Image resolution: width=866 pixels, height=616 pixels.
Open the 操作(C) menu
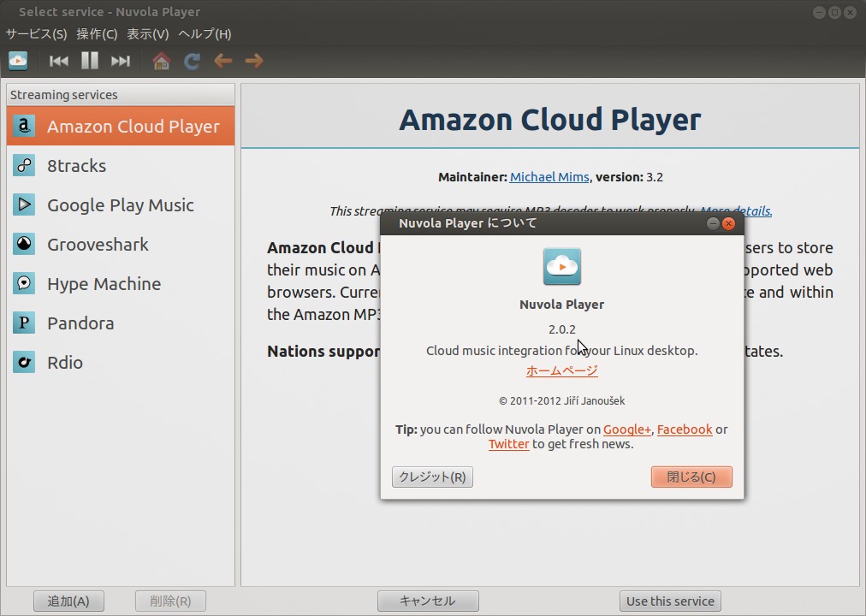(x=97, y=34)
